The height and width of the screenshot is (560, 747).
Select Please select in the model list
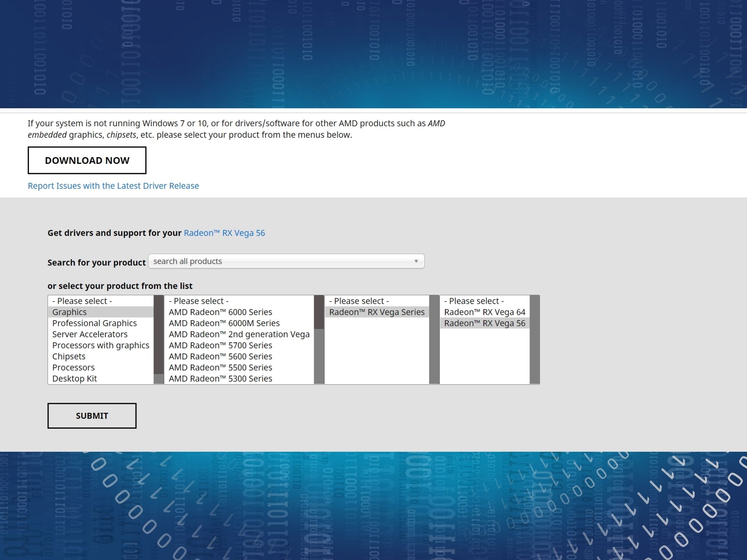coord(485,301)
